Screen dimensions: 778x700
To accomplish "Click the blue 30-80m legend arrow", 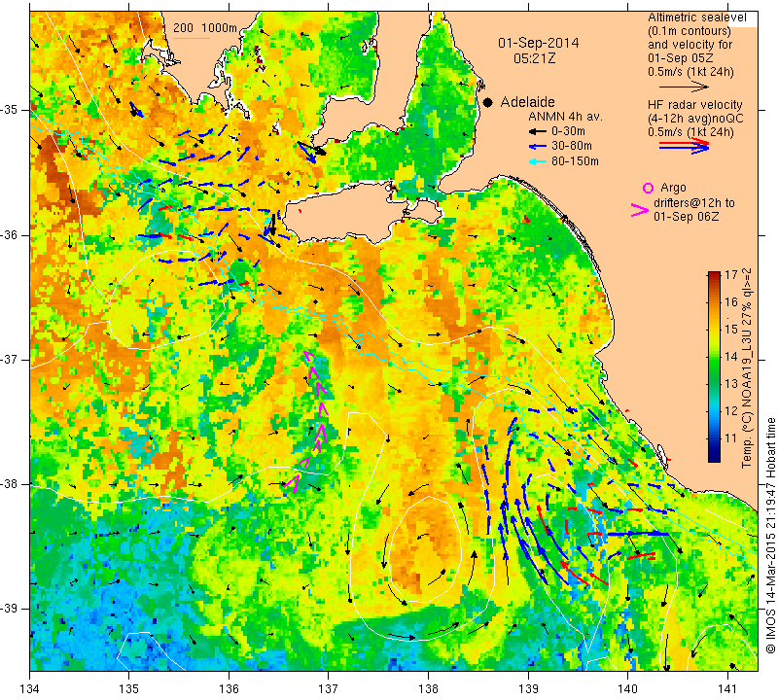I will tap(537, 147).
